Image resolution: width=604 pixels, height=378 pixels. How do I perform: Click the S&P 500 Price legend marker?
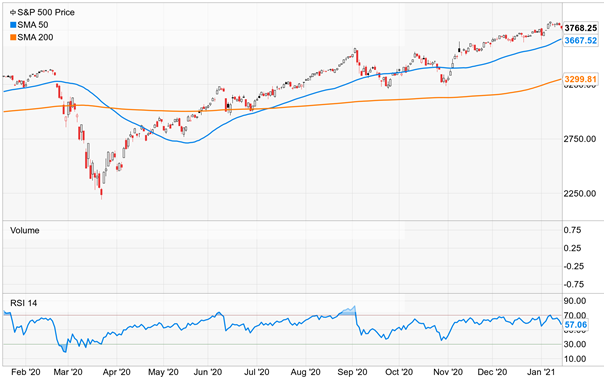pyautogui.click(x=13, y=13)
